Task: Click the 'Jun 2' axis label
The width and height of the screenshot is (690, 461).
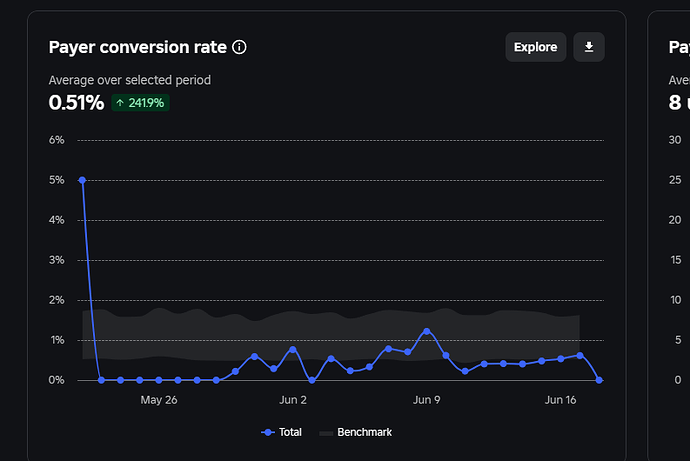Action: pos(293,400)
